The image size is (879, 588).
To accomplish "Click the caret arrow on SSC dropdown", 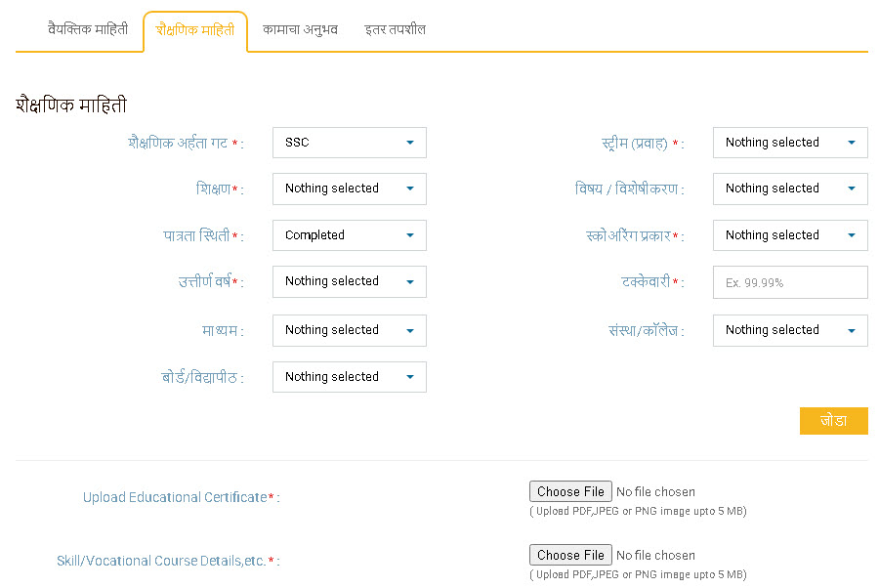I will tap(410, 143).
